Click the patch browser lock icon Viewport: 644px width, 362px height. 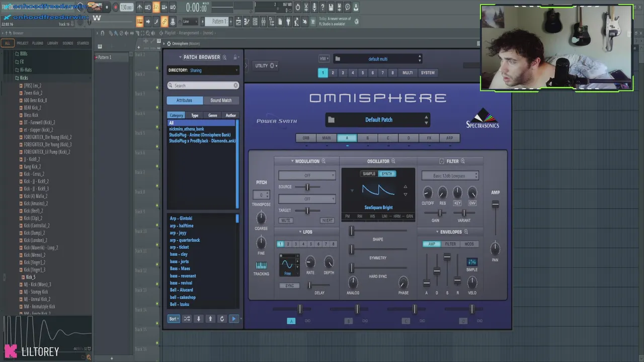(x=234, y=57)
